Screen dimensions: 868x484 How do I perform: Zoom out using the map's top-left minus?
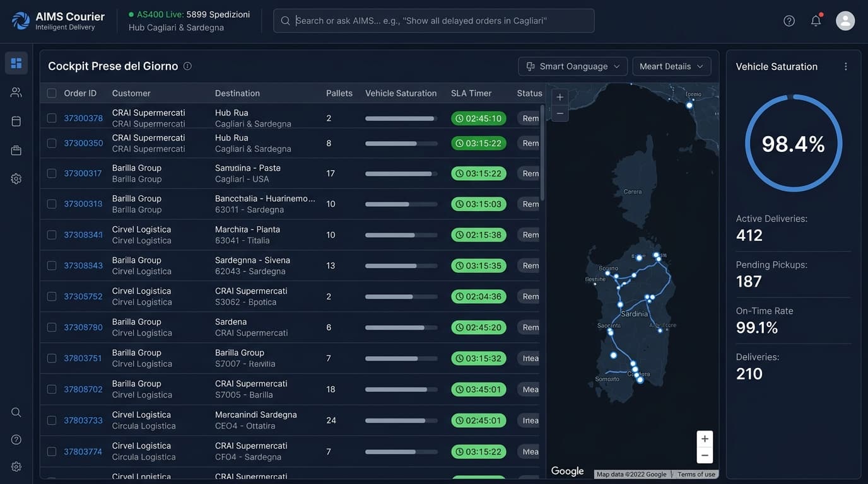(x=560, y=113)
